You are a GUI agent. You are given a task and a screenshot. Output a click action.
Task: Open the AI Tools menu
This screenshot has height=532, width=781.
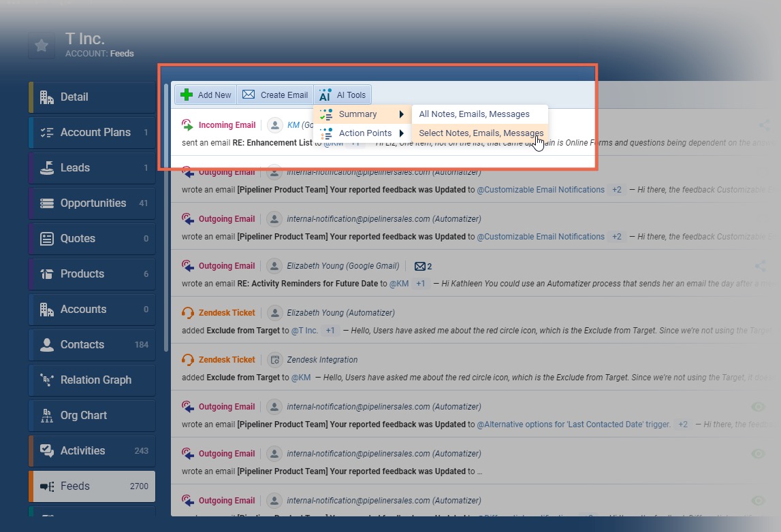(x=342, y=95)
